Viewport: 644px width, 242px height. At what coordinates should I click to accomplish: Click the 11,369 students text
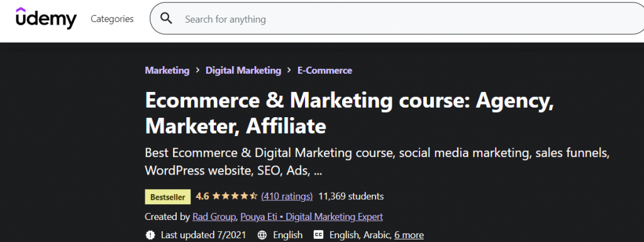pos(351,197)
